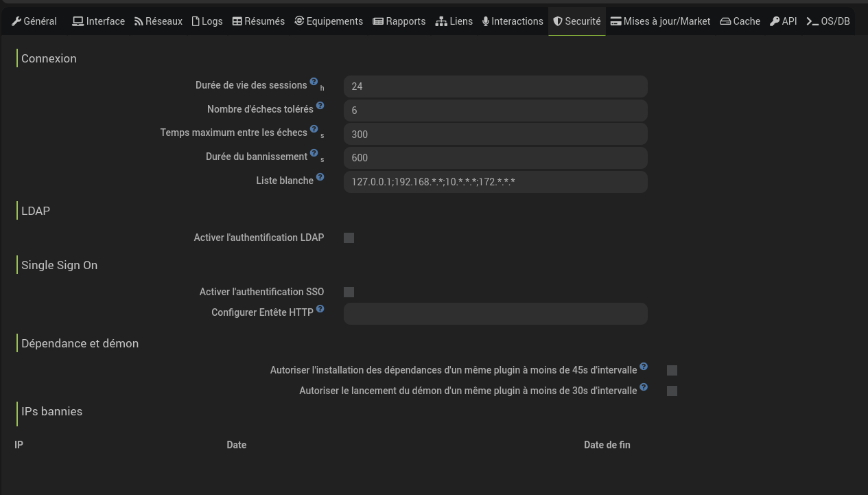Image resolution: width=868 pixels, height=495 pixels.
Task: Open the OS/DB tab
Action: [x=828, y=21]
